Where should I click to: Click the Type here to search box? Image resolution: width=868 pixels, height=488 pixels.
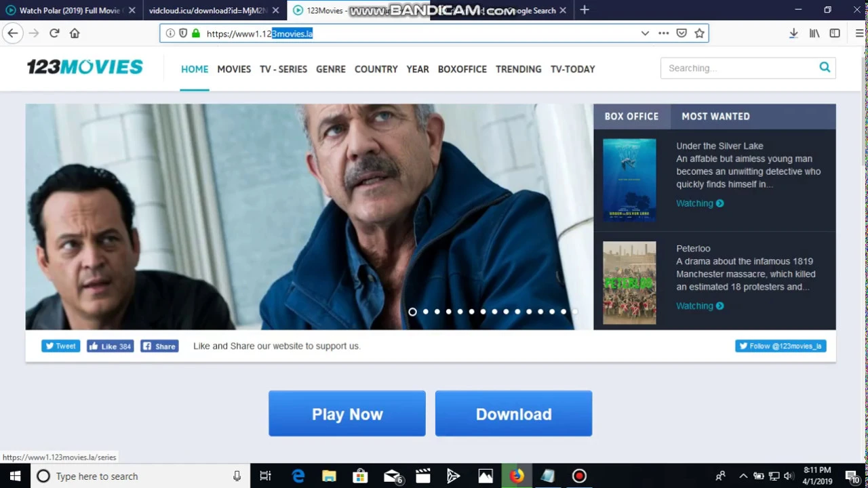tap(139, 476)
